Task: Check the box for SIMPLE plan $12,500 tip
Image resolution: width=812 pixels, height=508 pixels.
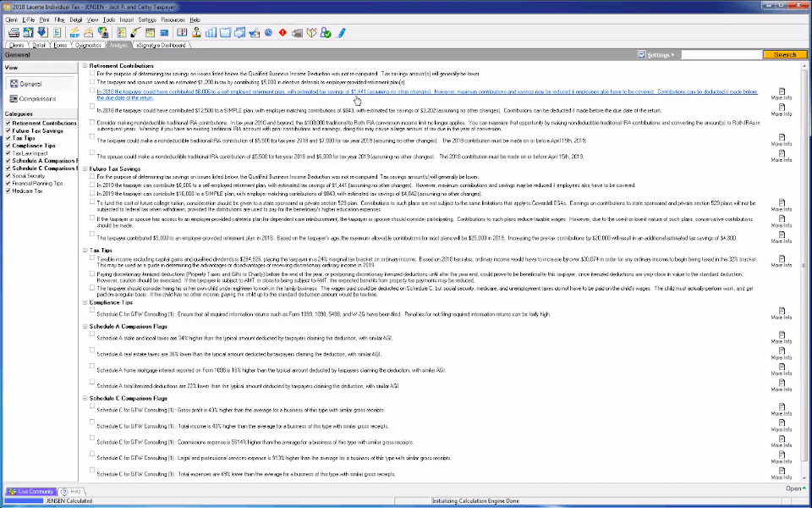Action: (92, 107)
